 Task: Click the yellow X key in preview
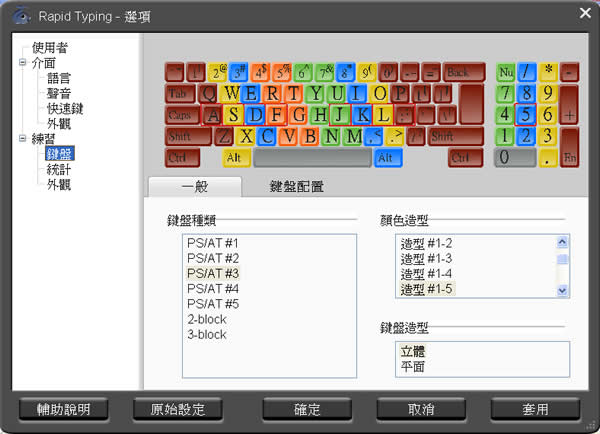[245, 136]
